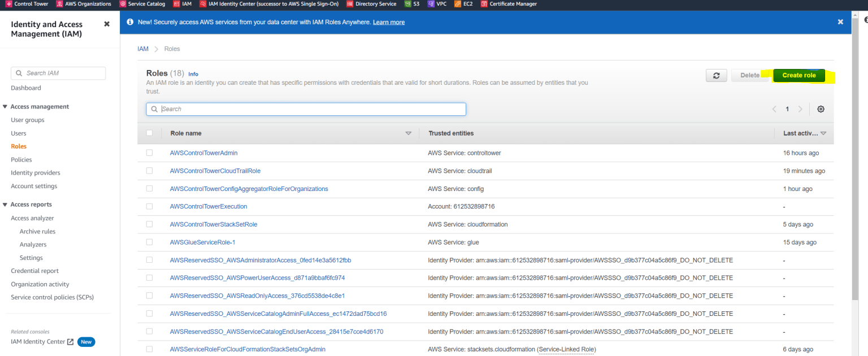Open the S3 bookmark in the bookmarks bar
This screenshot has width=868, height=356.
click(x=414, y=4)
